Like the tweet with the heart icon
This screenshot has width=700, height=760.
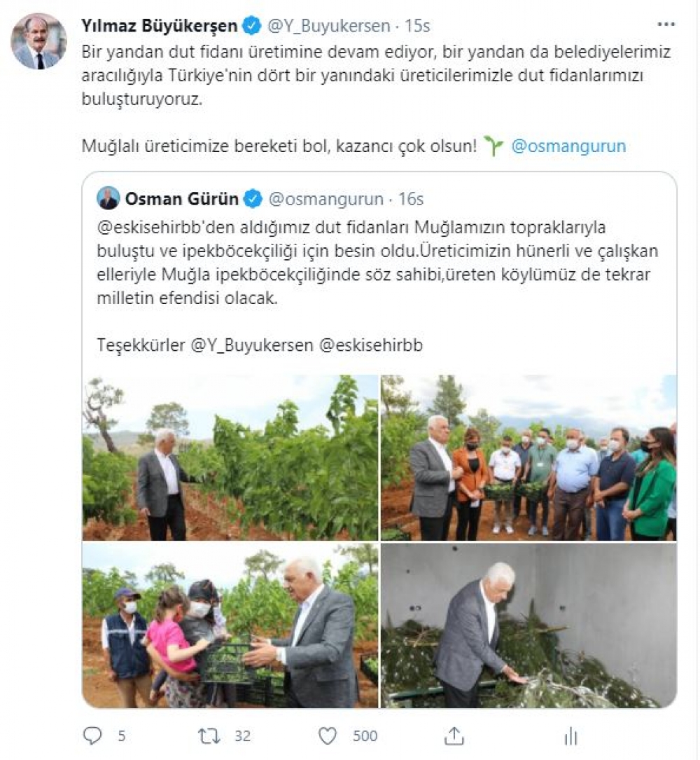328,735
